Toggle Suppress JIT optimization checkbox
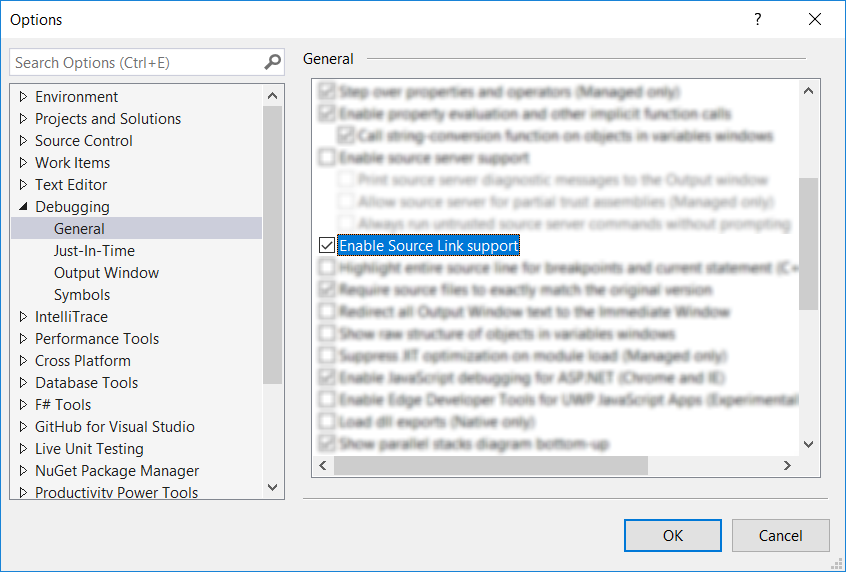Screen dimensions: 846x572 pos(326,356)
